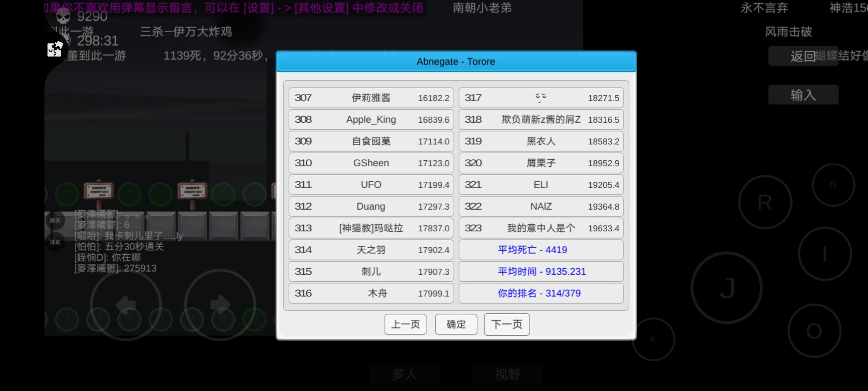Confirm leaderboard with 确定 button
Screen dimensions: 868x391
[x=456, y=324]
